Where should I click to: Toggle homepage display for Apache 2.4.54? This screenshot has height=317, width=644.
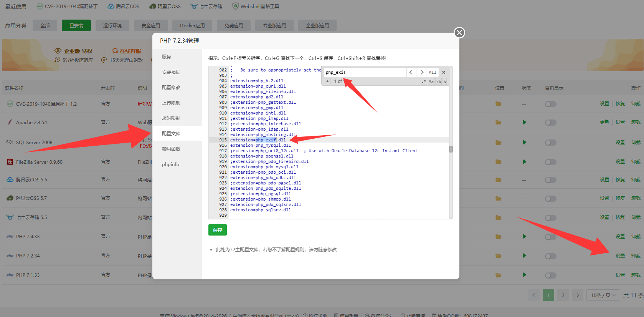[550, 123]
